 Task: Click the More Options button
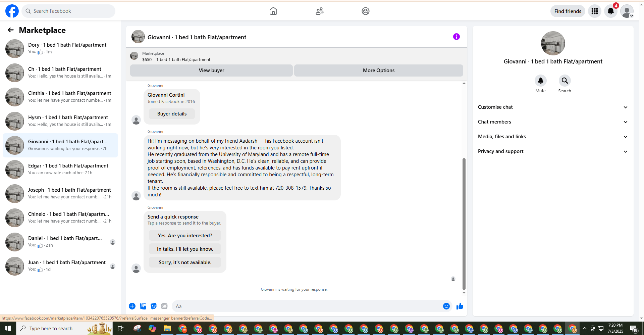click(379, 70)
